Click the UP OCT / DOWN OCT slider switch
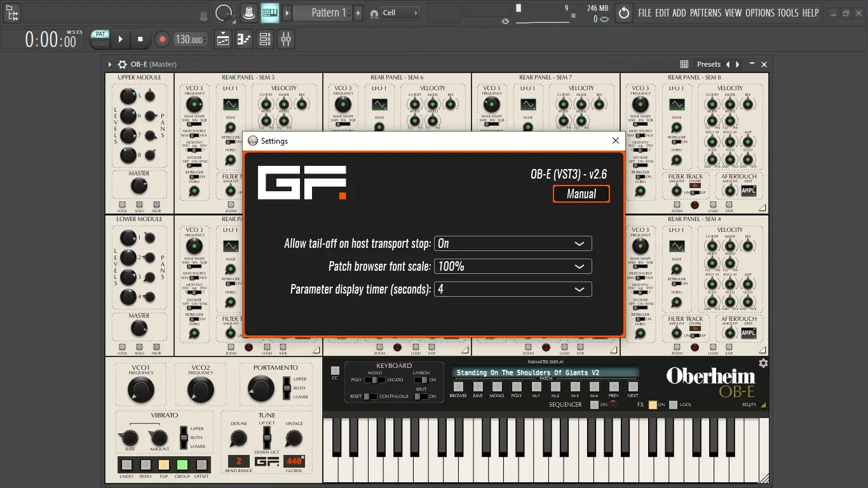Screen dimensions: 868x488 coord(268,437)
